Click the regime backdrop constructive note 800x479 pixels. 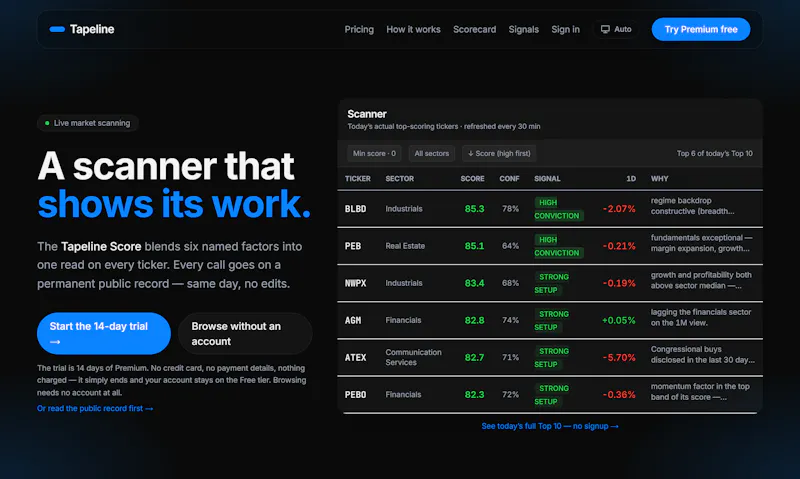pos(692,206)
